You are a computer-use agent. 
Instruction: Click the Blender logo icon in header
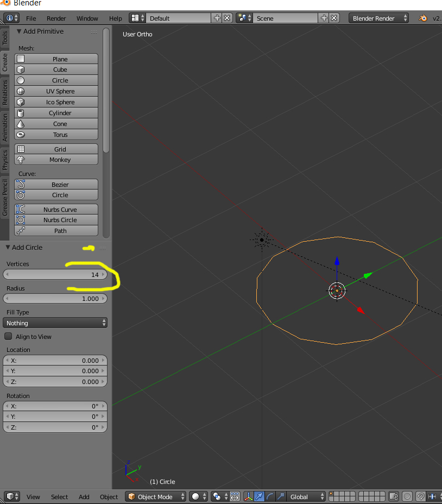tap(422, 18)
